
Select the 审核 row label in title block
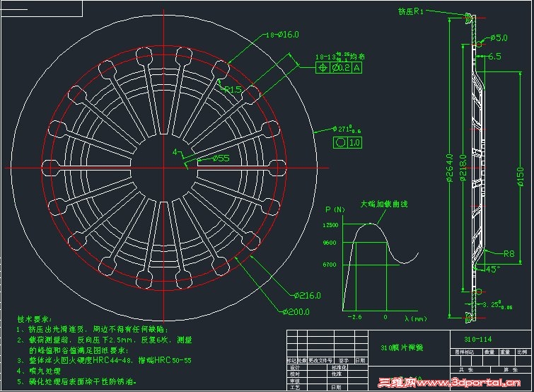pyautogui.click(x=295, y=381)
